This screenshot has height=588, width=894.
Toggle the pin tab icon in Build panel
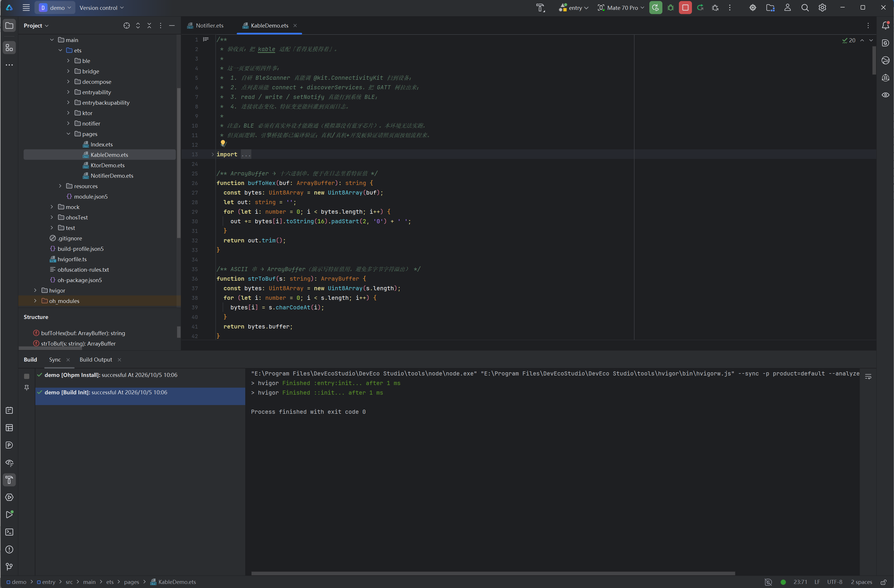pyautogui.click(x=27, y=387)
